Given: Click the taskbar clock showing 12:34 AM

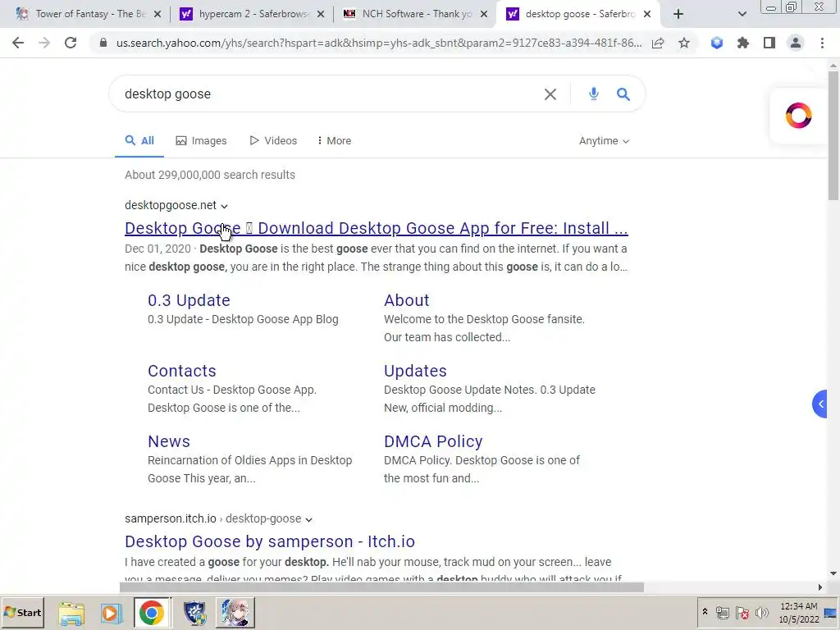Looking at the screenshot, I should [x=799, y=613].
